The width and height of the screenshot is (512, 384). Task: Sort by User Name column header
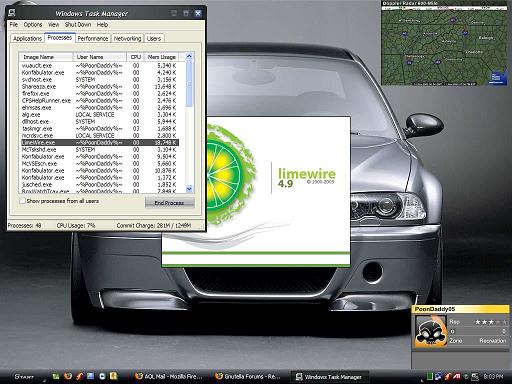(100, 57)
